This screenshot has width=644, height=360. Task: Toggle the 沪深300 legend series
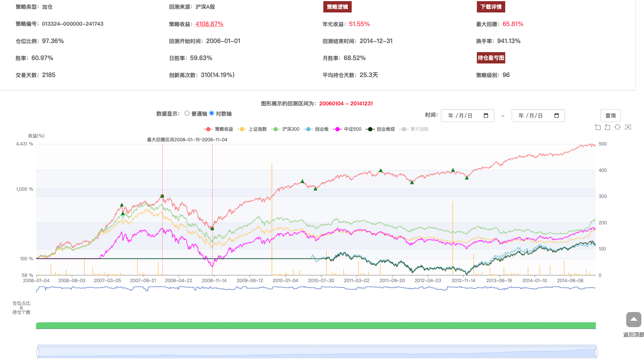[286, 129]
